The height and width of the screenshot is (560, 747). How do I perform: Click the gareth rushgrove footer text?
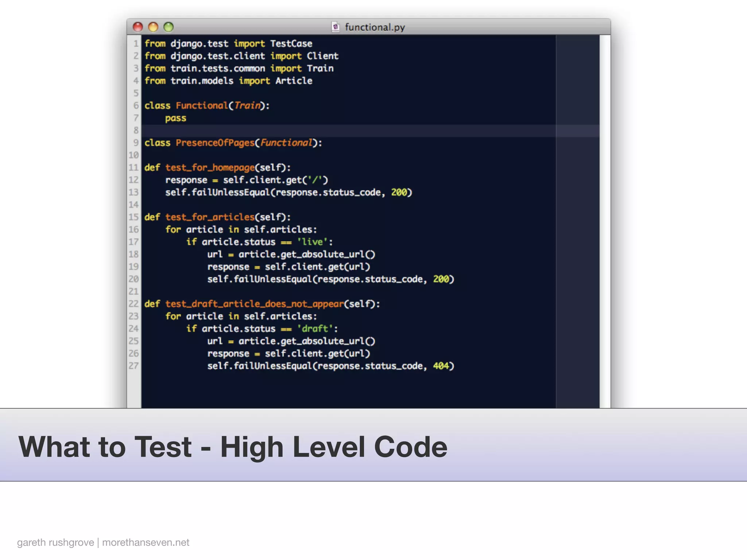(x=55, y=542)
